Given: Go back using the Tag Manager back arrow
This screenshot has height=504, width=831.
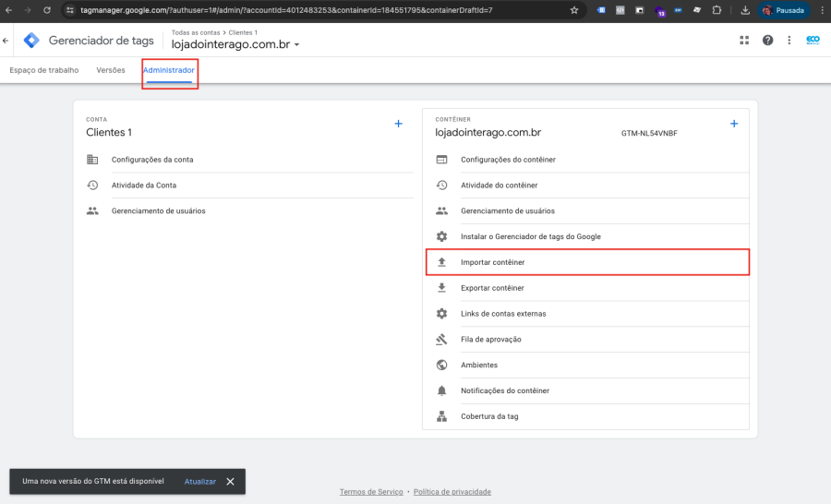Looking at the screenshot, I should coord(6,41).
